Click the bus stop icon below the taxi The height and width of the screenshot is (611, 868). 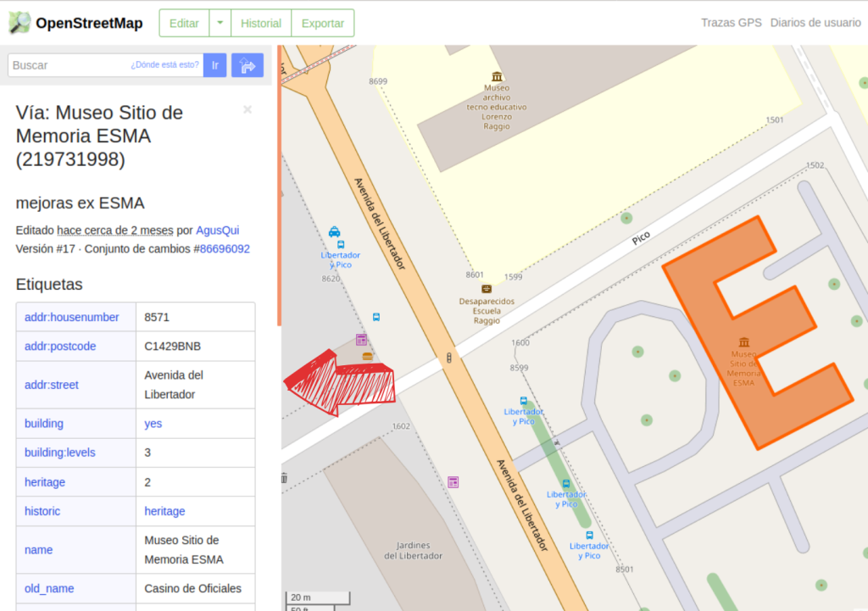[x=341, y=244]
